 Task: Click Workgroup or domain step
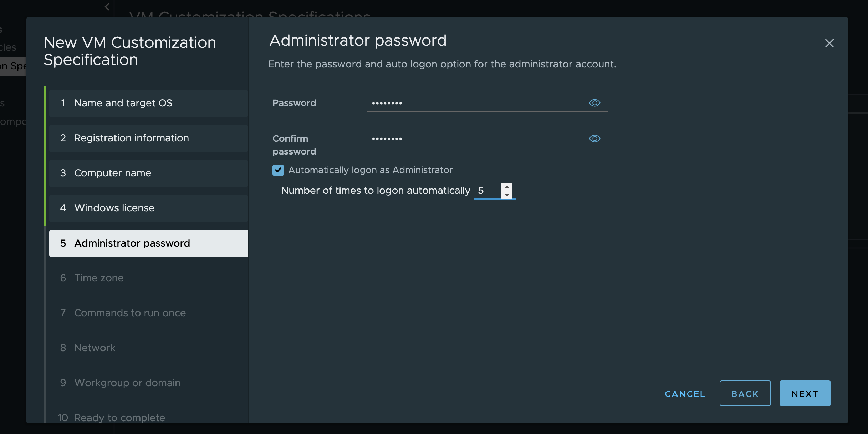pos(127,383)
